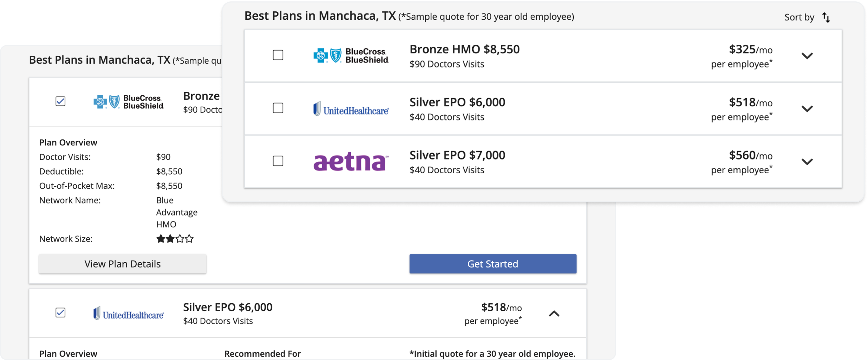Click the sort arrows icon

pos(826,18)
